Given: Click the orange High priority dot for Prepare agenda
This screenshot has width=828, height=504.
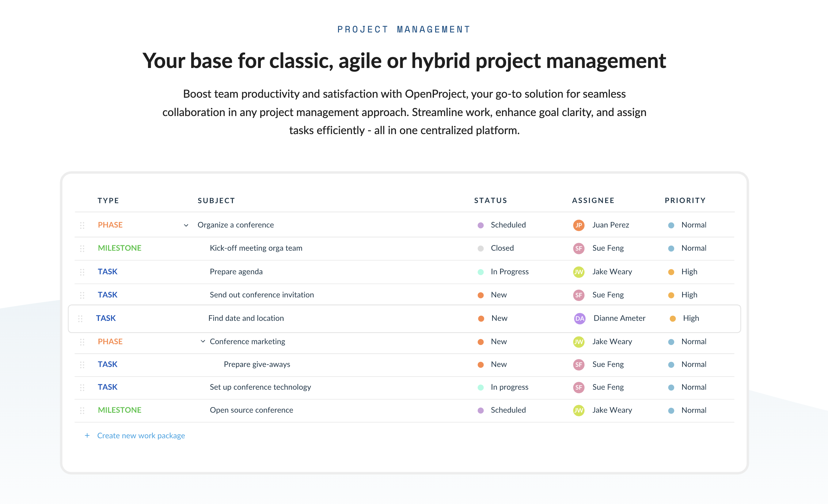Looking at the screenshot, I should pos(671,272).
